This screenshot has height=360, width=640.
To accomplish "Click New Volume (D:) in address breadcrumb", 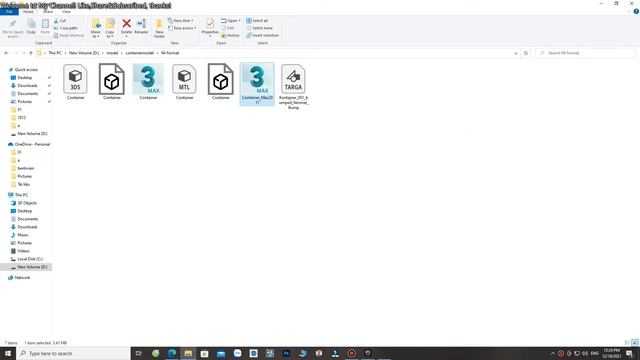I will click(x=84, y=53).
